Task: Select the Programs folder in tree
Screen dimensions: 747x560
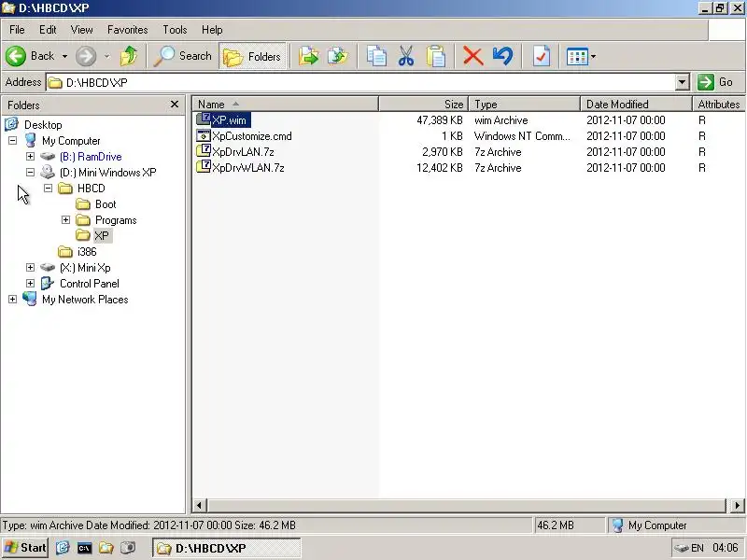Action: pos(116,220)
